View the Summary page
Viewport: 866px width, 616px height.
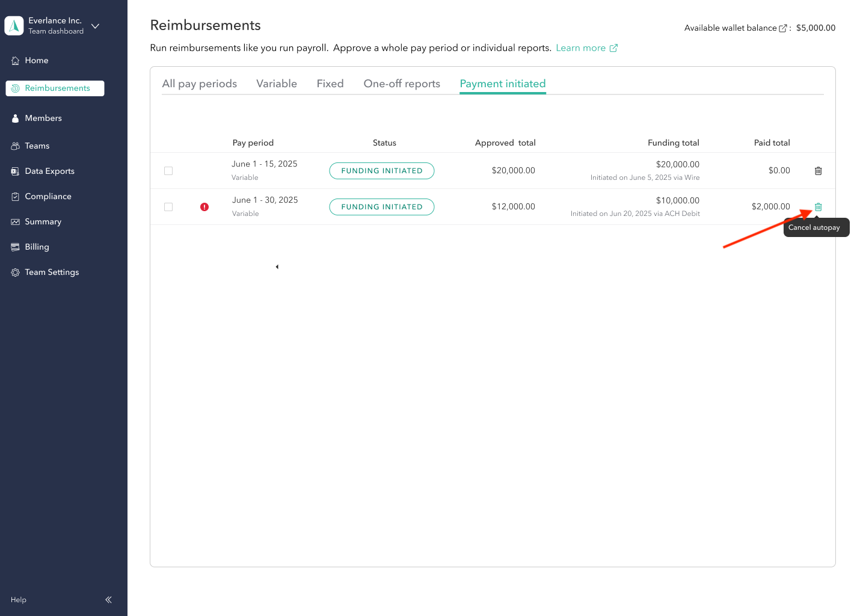pyautogui.click(x=43, y=221)
